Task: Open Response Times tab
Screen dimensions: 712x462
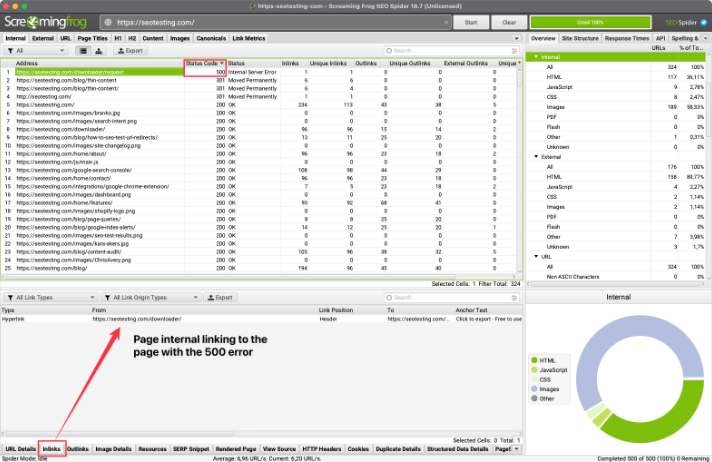Action: [627, 39]
